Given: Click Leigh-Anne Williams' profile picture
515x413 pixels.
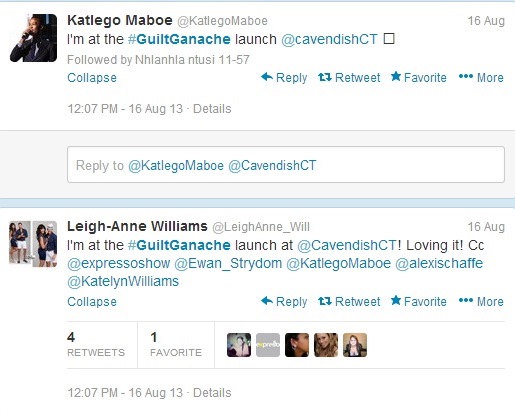Looking at the screenshot, I should tap(33, 244).
